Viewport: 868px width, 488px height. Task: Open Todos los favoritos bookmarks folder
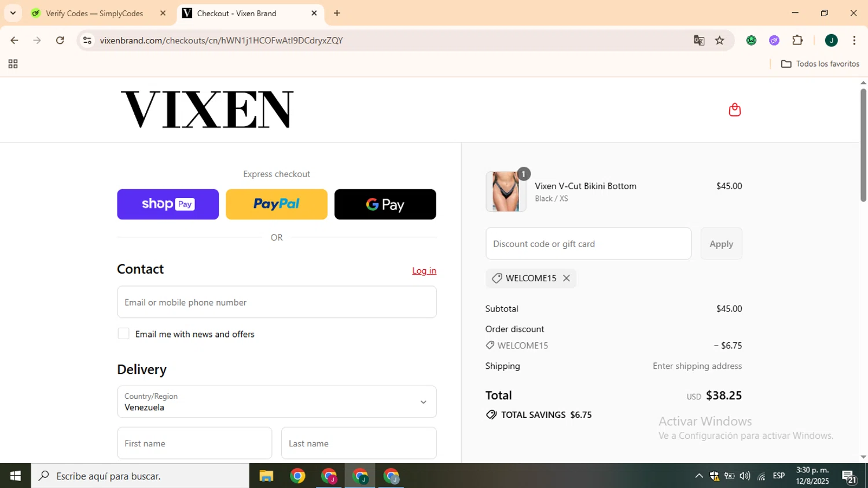820,64
